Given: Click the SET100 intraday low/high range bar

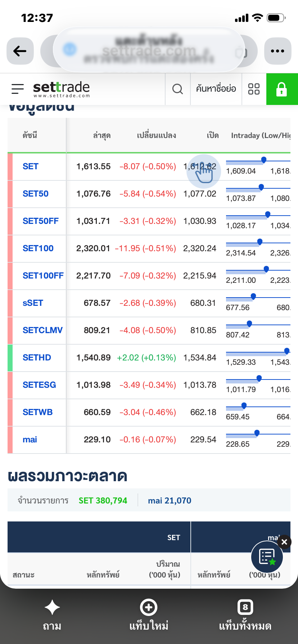Looking at the screenshot, I should tap(258, 243).
